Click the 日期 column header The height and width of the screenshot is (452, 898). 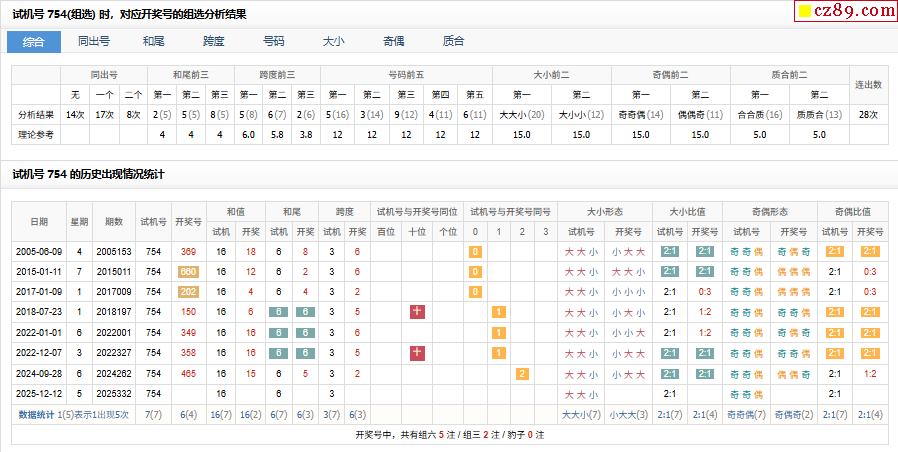38,221
